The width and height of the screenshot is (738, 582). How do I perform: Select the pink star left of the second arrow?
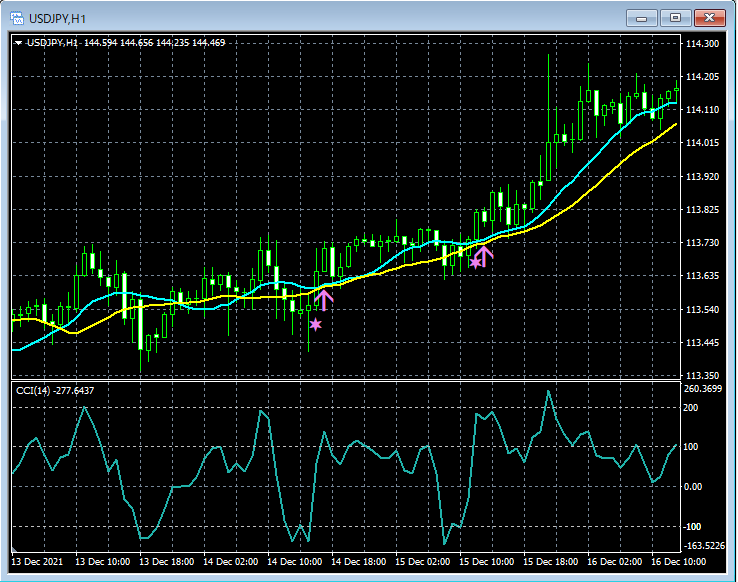[474, 262]
